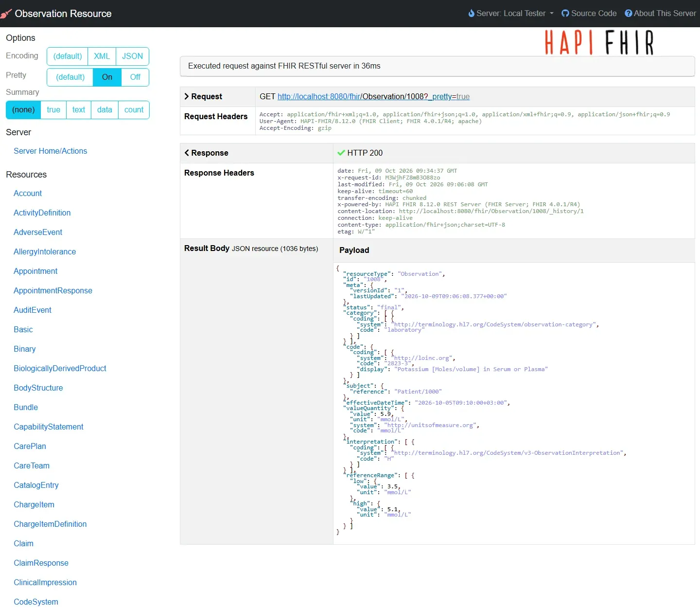This screenshot has height=608, width=700.
Task: Click the 'Request Headers' label
Action: pos(216,117)
